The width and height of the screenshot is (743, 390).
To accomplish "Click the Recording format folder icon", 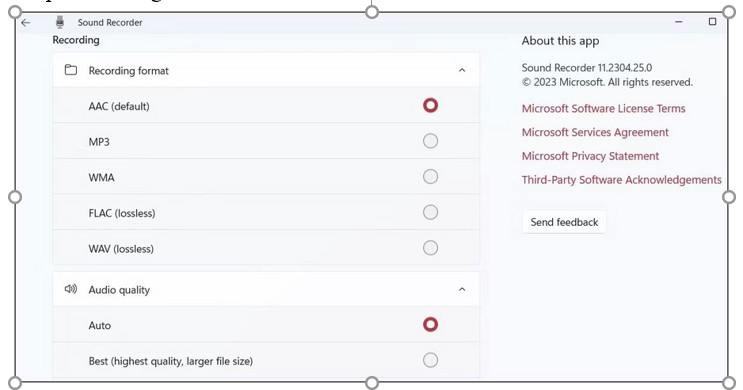I will click(71, 70).
